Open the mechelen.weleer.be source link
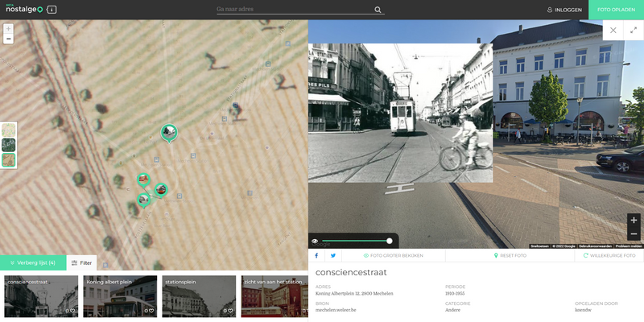This screenshot has height=322, width=644. [x=336, y=310]
